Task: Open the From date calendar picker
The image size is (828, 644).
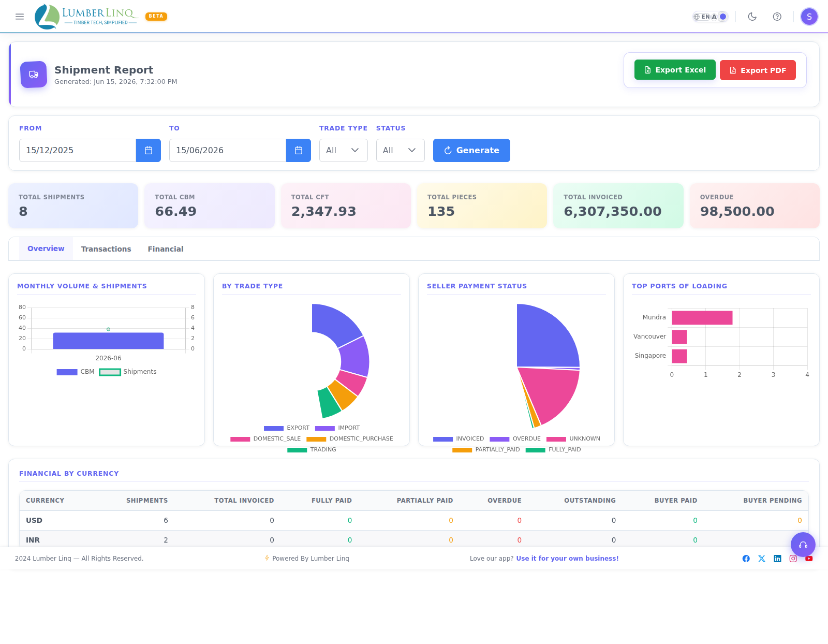Action: [149, 150]
